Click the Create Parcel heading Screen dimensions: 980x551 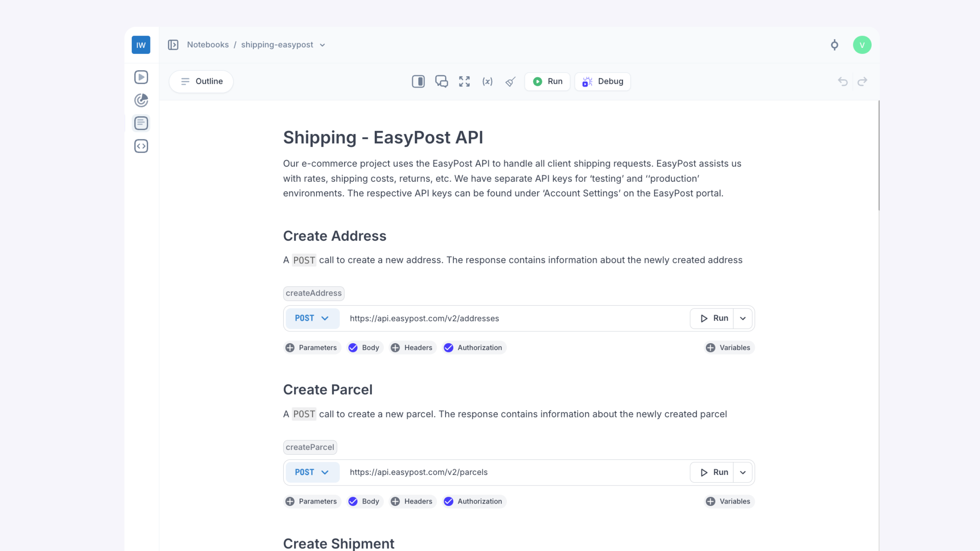pos(328,390)
